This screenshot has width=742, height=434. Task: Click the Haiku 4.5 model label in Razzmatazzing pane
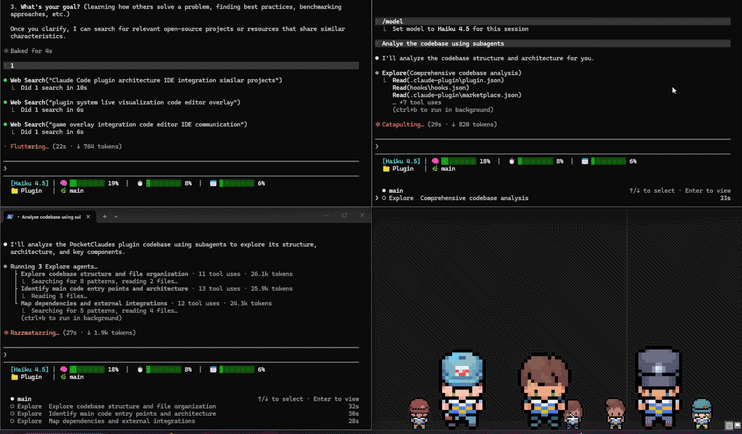click(30, 370)
